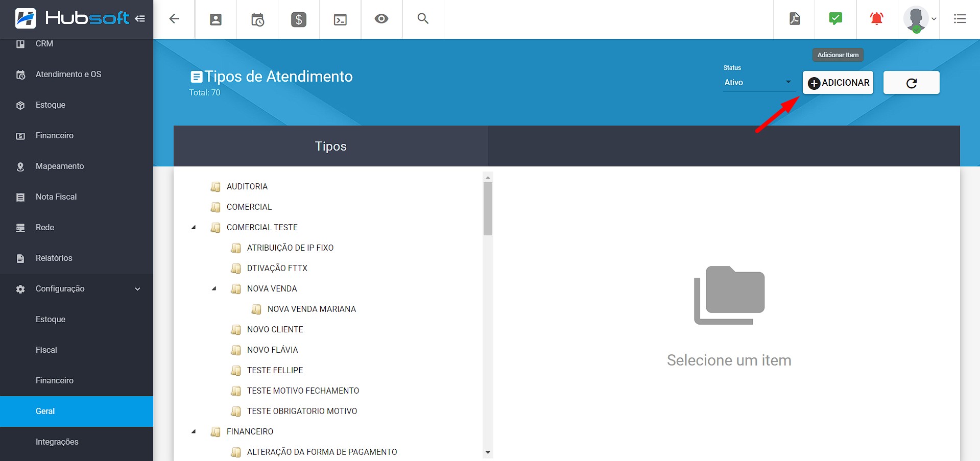This screenshot has width=980, height=461.
Task: Collapse the Configuração sidebar section
Action: pyautogui.click(x=77, y=289)
